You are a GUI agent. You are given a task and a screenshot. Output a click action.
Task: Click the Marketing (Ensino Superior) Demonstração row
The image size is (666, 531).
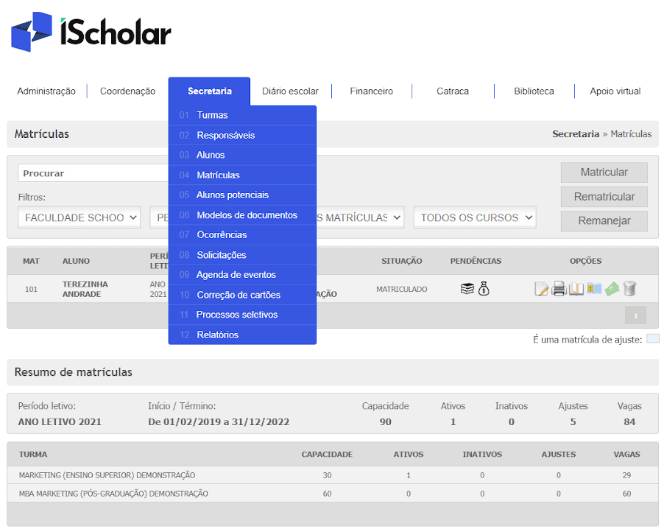pyautogui.click(x=333, y=475)
